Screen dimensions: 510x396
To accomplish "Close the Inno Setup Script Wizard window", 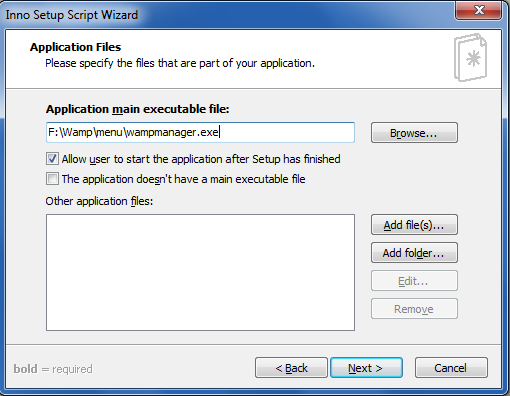I will pyautogui.click(x=479, y=10).
